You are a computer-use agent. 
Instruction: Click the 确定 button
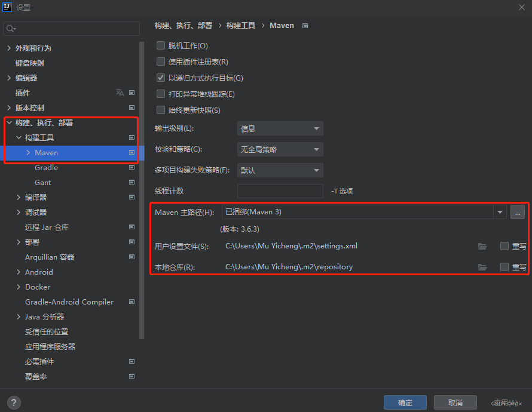pos(405,402)
